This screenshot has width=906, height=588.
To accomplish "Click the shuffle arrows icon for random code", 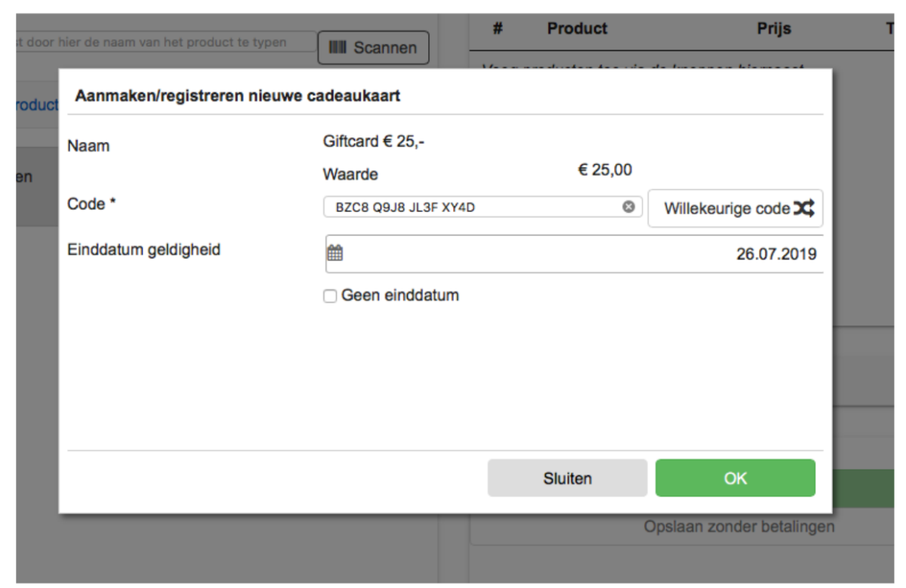I will coord(803,209).
